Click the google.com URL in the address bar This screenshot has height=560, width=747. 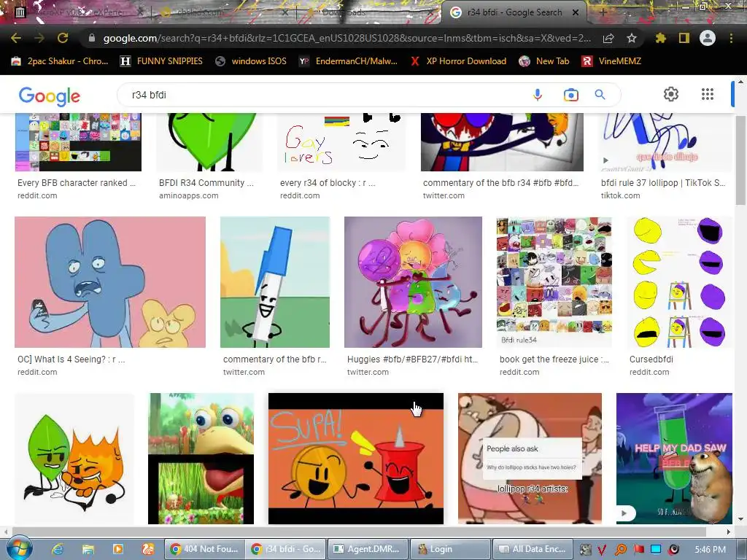(x=347, y=38)
